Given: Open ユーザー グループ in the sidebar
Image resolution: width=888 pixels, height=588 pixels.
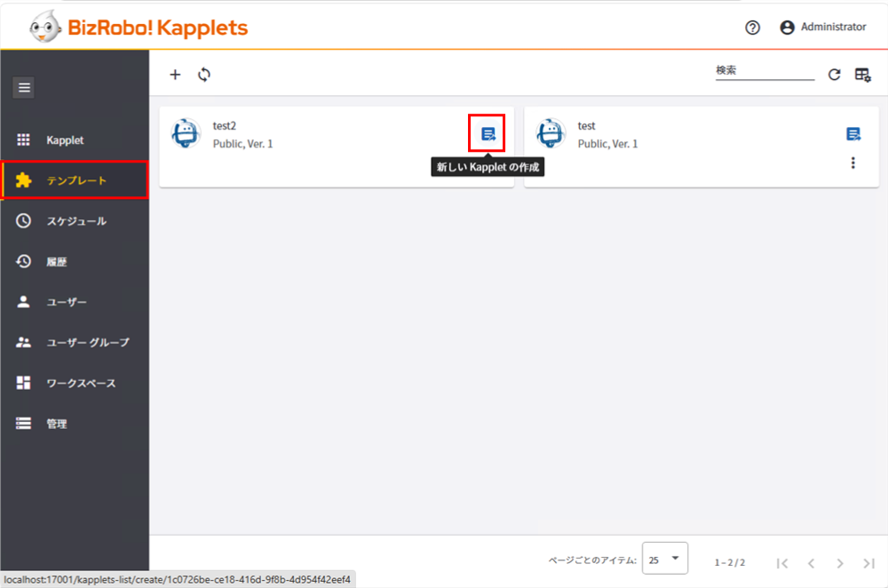Looking at the screenshot, I should (x=75, y=342).
